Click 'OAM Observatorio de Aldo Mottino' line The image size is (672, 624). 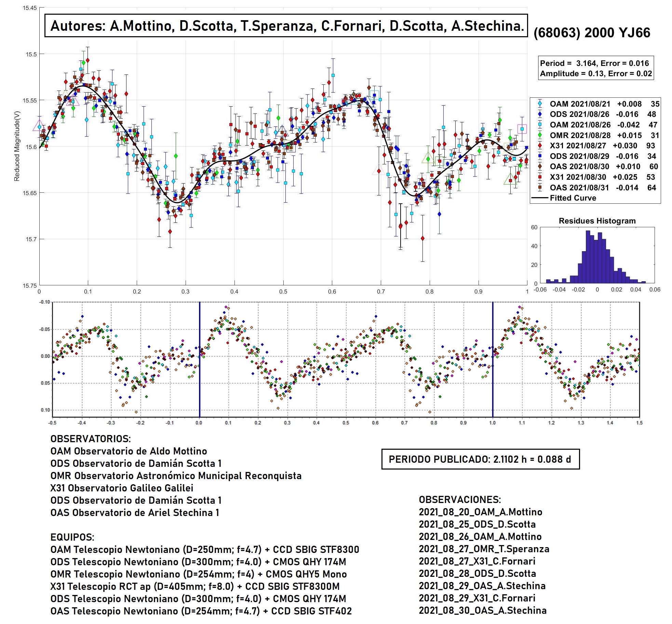pyautogui.click(x=129, y=451)
